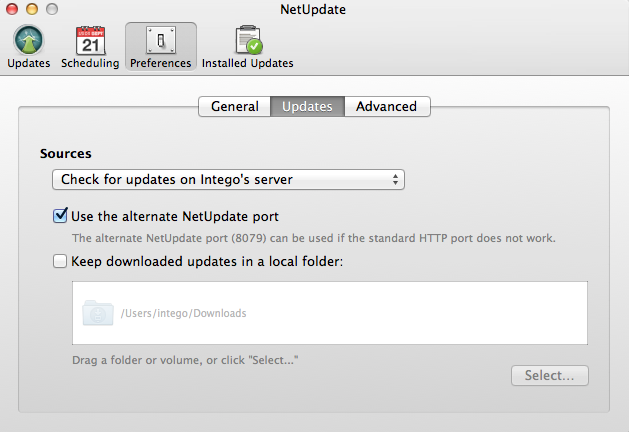Click the alternate port (8079) description text
This screenshot has width=629, height=432.
tap(314, 238)
